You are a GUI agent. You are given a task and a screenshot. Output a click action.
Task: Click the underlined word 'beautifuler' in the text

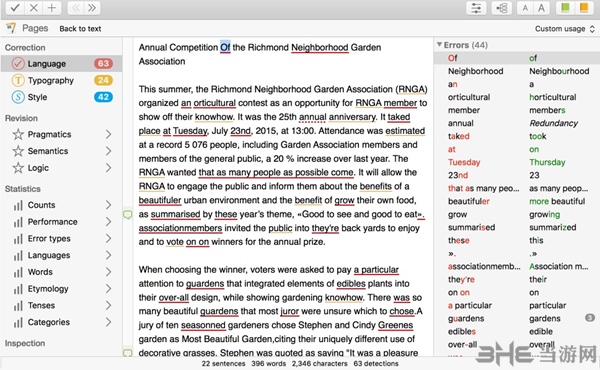(x=160, y=200)
